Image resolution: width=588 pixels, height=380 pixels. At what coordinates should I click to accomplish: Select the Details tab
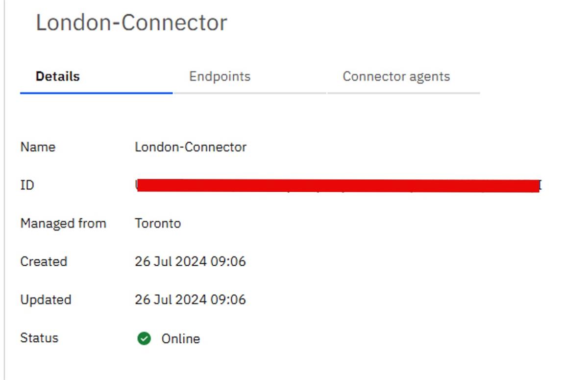(57, 76)
